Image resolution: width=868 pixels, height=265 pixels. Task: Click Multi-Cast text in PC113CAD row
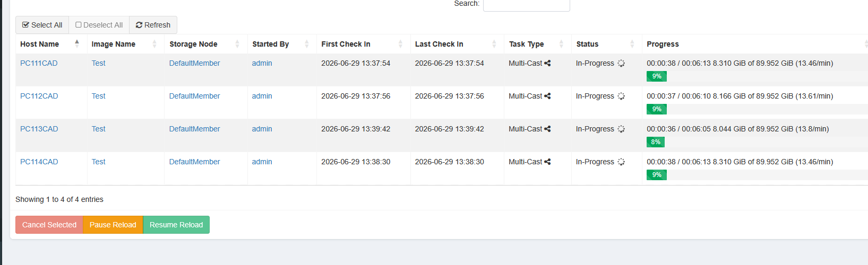coord(526,129)
